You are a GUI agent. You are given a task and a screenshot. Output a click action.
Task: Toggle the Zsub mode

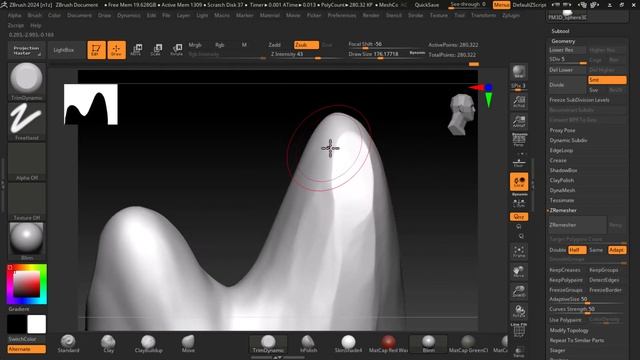(x=306, y=45)
